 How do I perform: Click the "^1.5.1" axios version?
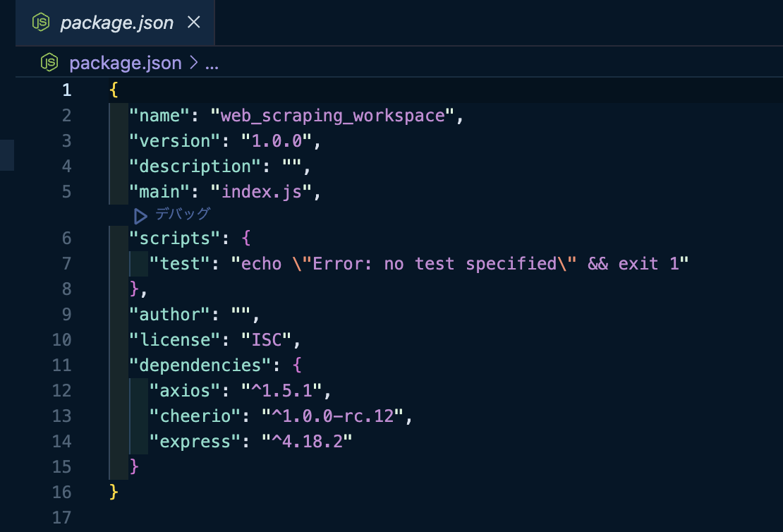pyautogui.click(x=282, y=391)
